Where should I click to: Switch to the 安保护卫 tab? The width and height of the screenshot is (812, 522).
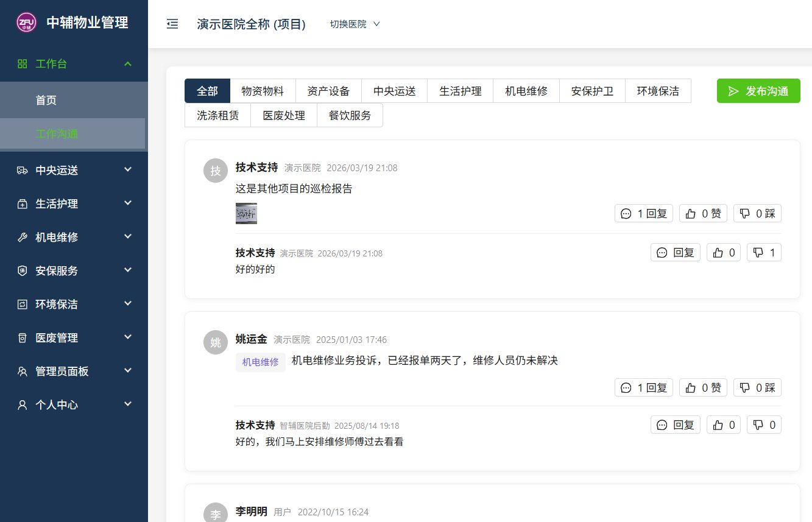pos(592,91)
